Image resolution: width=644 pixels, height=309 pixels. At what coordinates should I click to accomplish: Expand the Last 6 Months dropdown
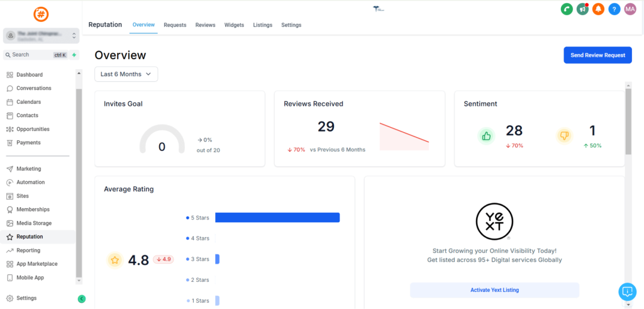(x=126, y=74)
